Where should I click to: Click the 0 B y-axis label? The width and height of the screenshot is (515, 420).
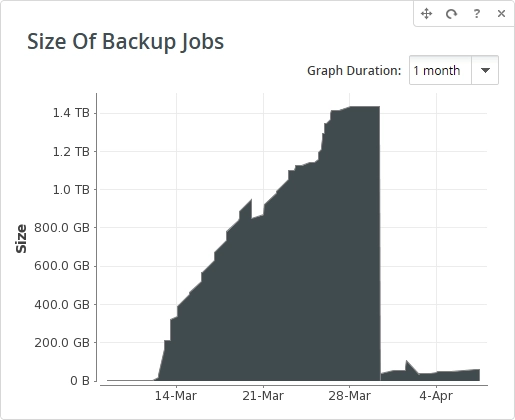coord(80,381)
